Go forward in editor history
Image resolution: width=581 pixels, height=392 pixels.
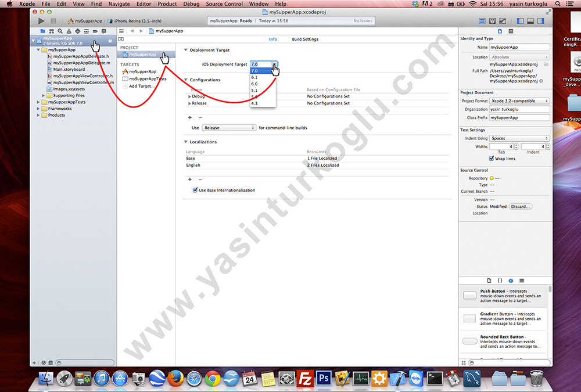point(141,31)
